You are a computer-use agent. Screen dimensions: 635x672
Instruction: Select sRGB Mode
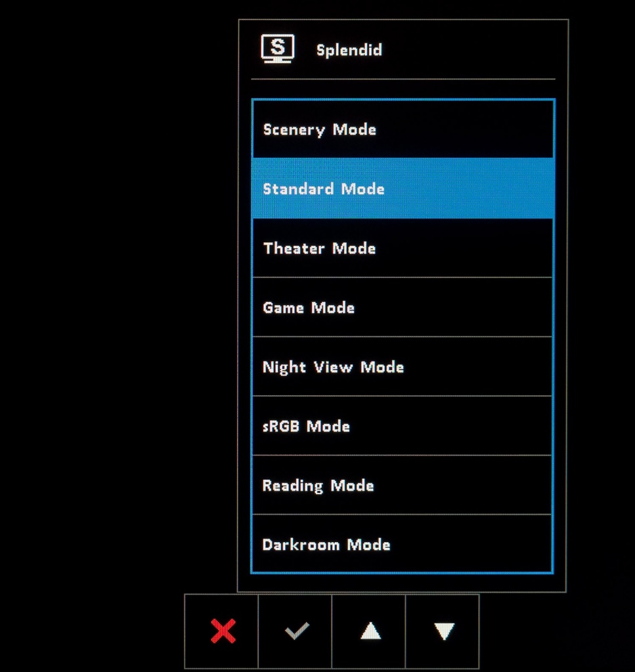403,426
